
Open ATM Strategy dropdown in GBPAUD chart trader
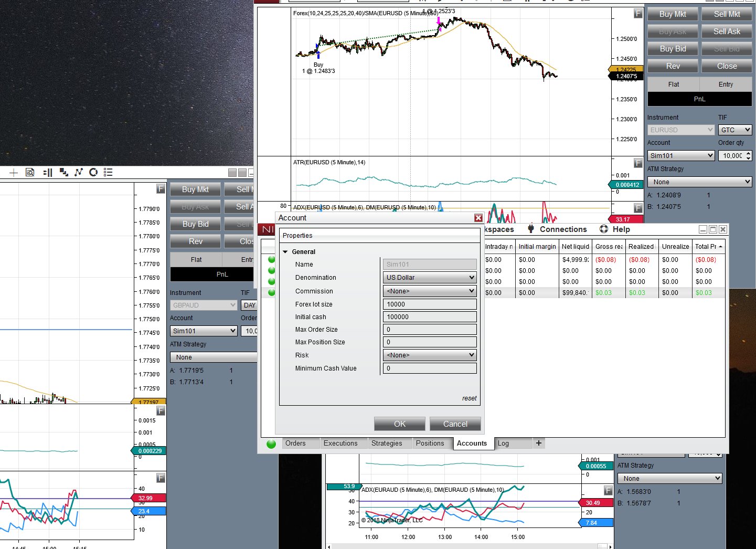coord(214,357)
